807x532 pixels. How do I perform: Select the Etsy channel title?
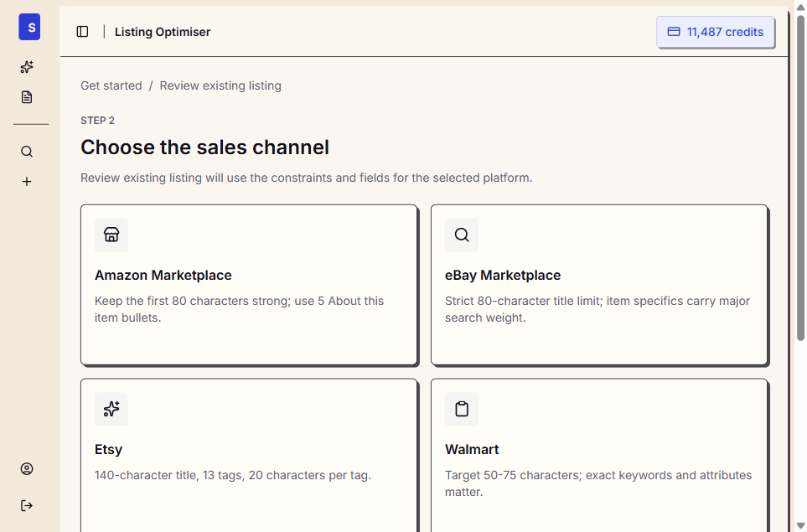(x=109, y=449)
